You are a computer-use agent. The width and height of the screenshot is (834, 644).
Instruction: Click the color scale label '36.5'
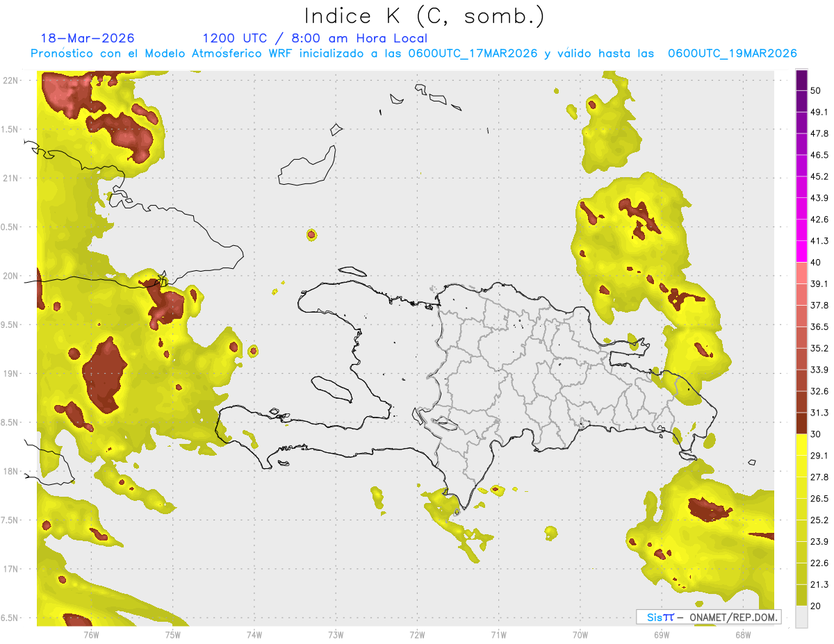(820, 327)
